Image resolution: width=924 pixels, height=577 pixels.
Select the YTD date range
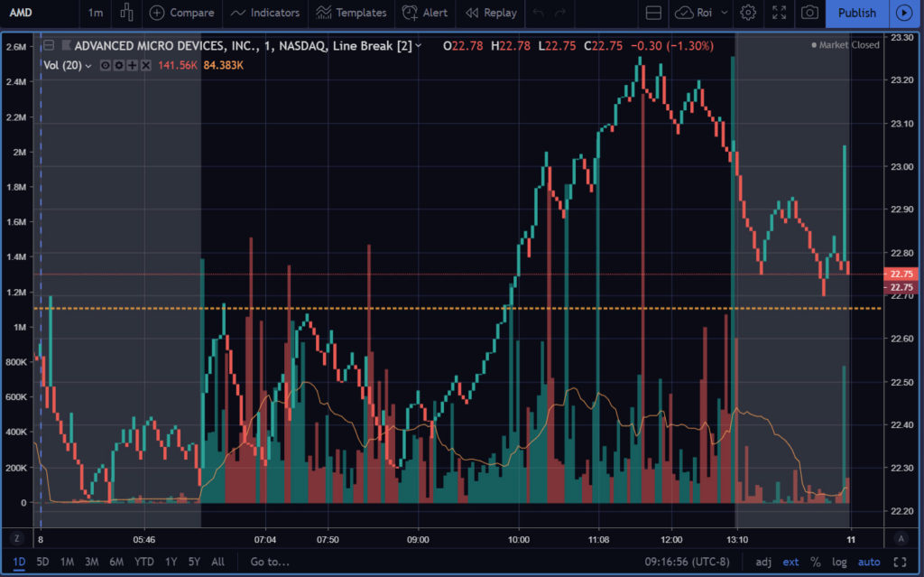pos(143,562)
